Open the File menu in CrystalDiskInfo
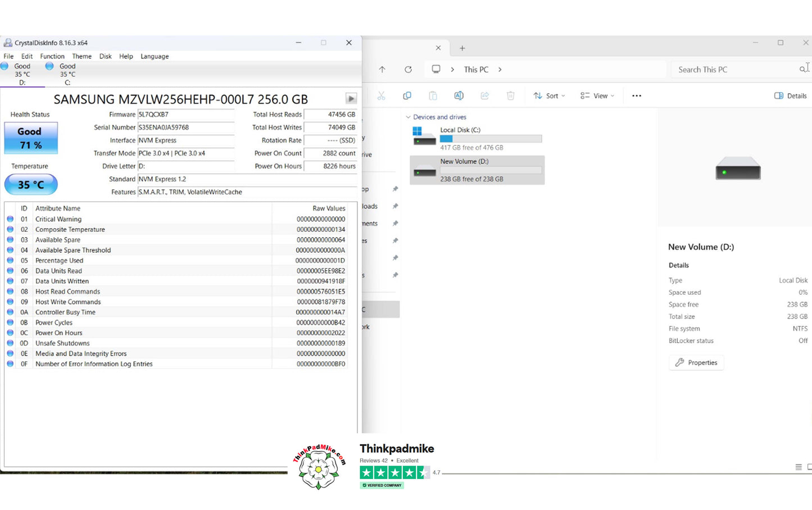Viewport: 812px width, 510px height. [8, 56]
